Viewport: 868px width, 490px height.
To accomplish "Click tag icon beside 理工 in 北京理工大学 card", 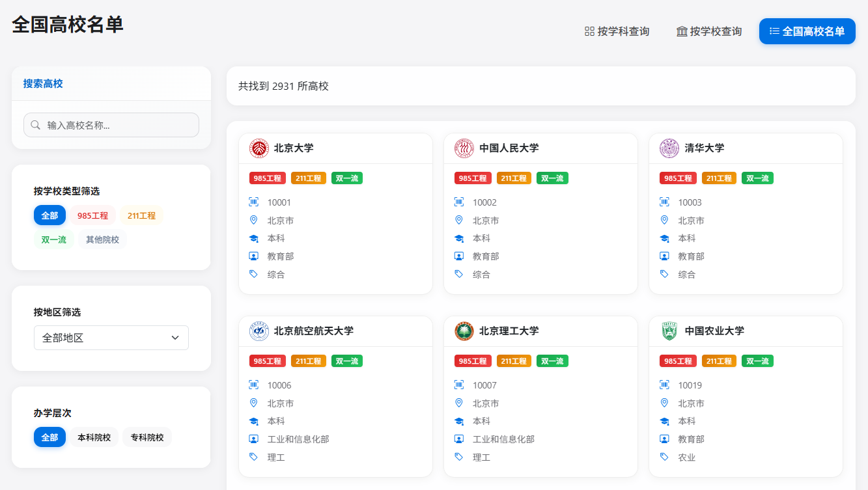I will (x=459, y=457).
